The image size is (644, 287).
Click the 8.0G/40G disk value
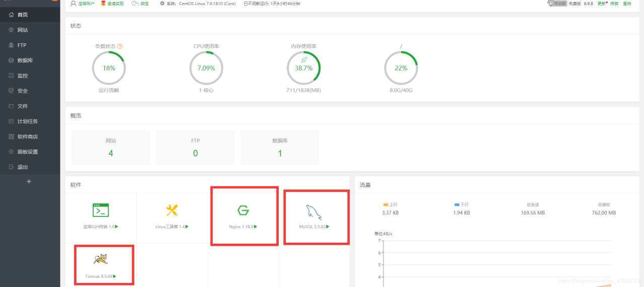click(401, 91)
